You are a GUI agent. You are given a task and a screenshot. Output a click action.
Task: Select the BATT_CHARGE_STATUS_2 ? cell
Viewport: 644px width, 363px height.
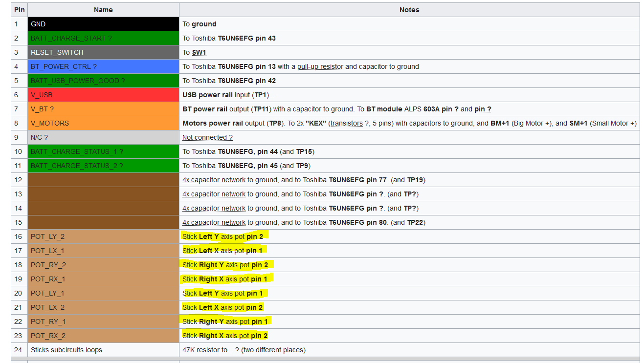coord(103,166)
